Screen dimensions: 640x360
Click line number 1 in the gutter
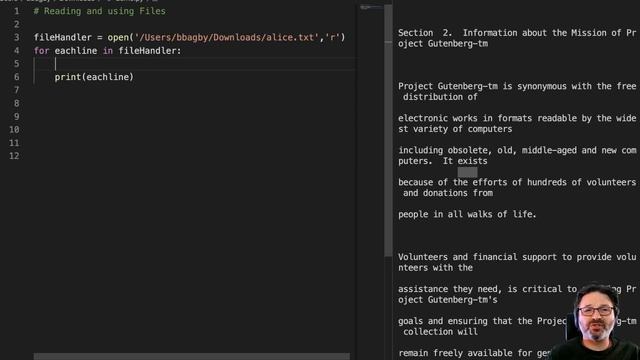[16, 11]
